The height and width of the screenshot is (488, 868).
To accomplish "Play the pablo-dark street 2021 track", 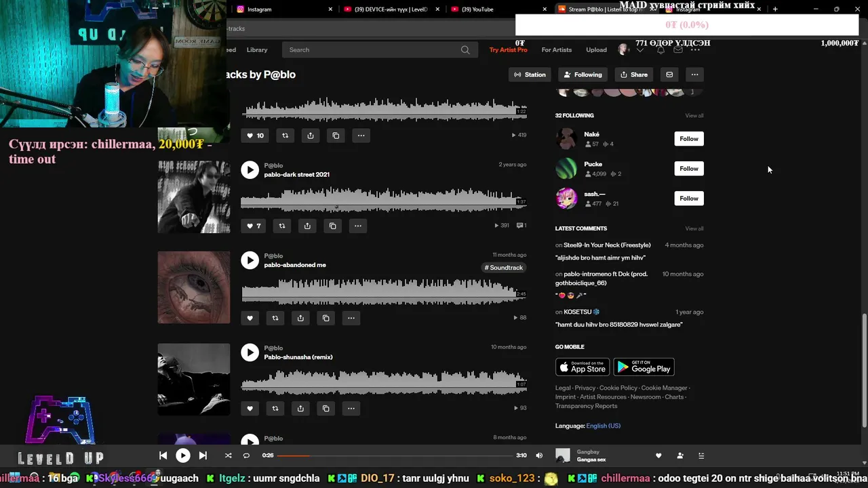I will pos(250,169).
